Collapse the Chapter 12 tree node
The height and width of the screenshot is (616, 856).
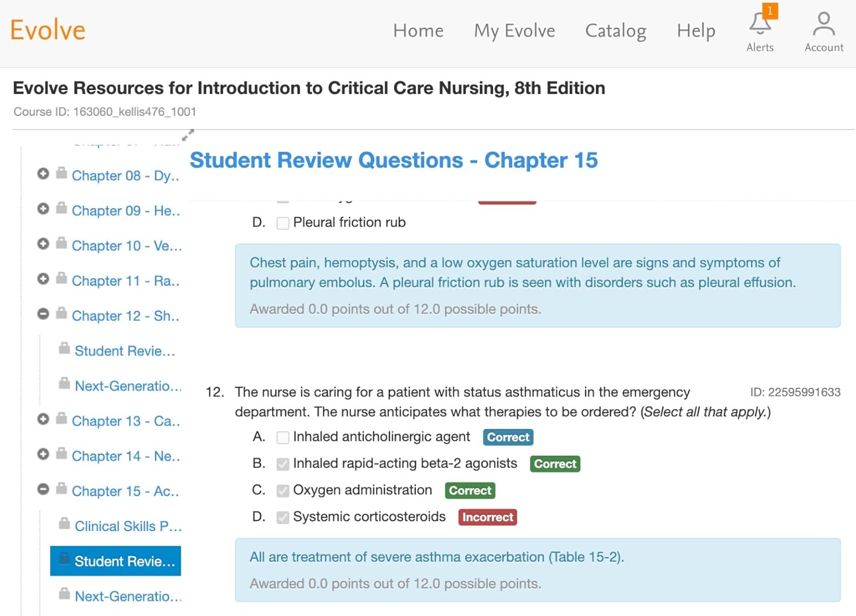[43, 314]
